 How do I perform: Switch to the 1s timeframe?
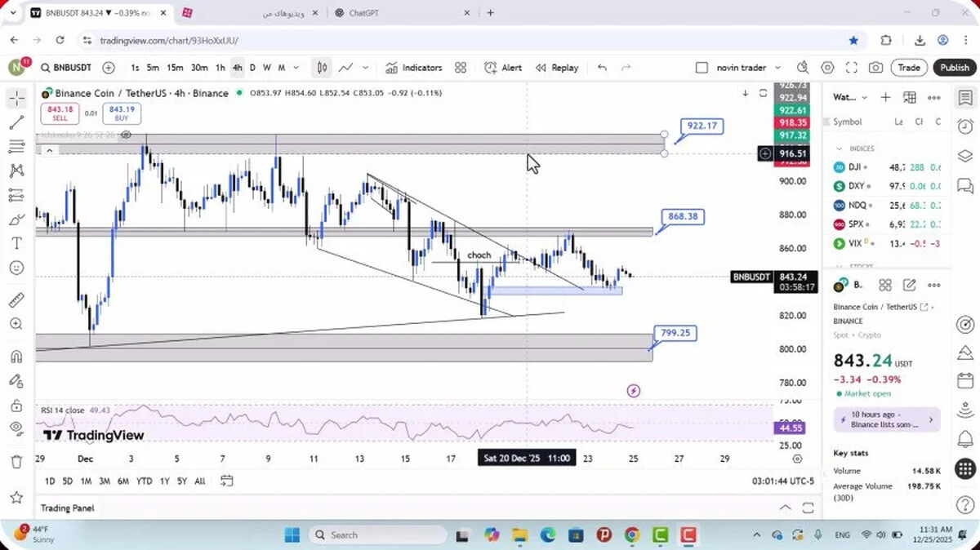tap(135, 68)
